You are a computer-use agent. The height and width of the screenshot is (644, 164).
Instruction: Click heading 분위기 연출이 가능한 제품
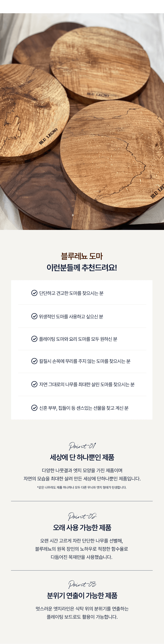82,596
